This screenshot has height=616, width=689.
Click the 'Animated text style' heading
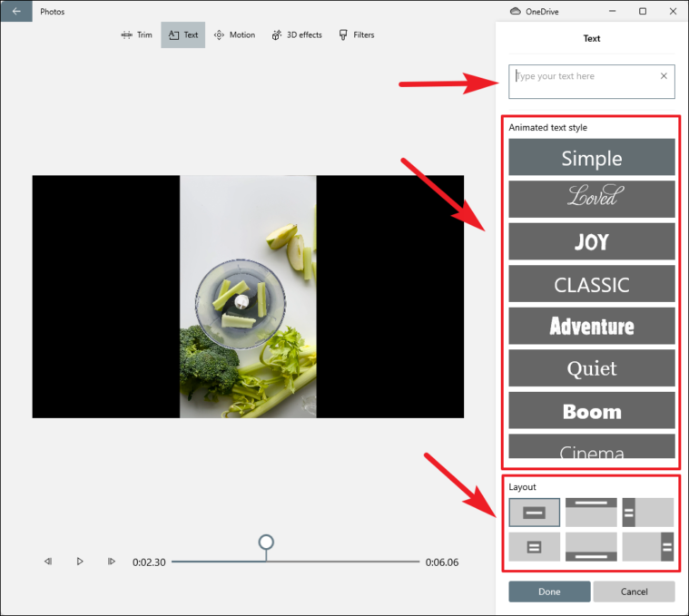[547, 127]
